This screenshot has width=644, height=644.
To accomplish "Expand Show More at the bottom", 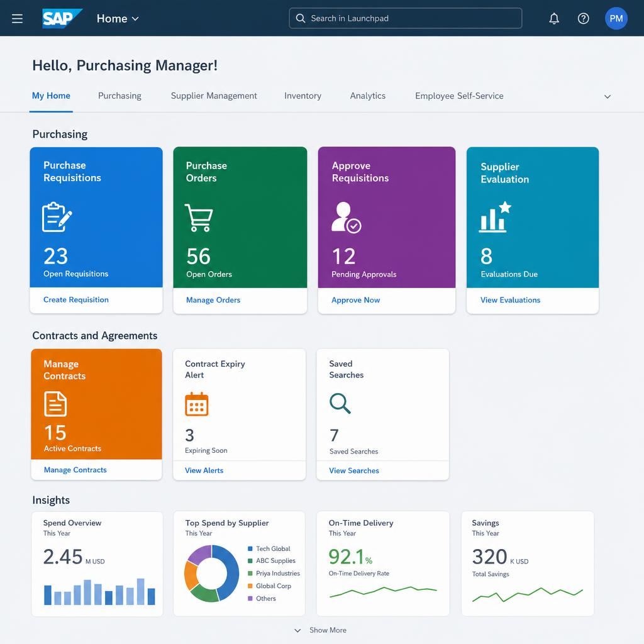I will click(x=321, y=630).
